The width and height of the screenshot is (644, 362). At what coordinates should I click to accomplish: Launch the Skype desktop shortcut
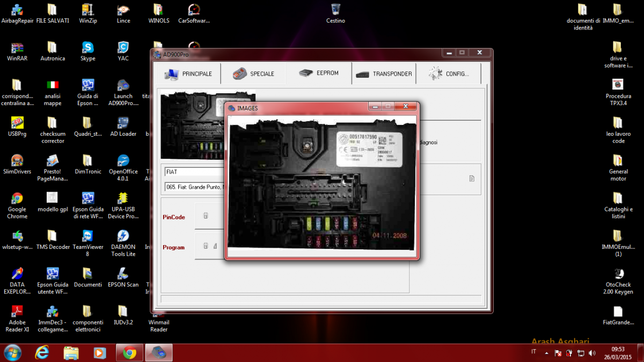click(x=88, y=51)
